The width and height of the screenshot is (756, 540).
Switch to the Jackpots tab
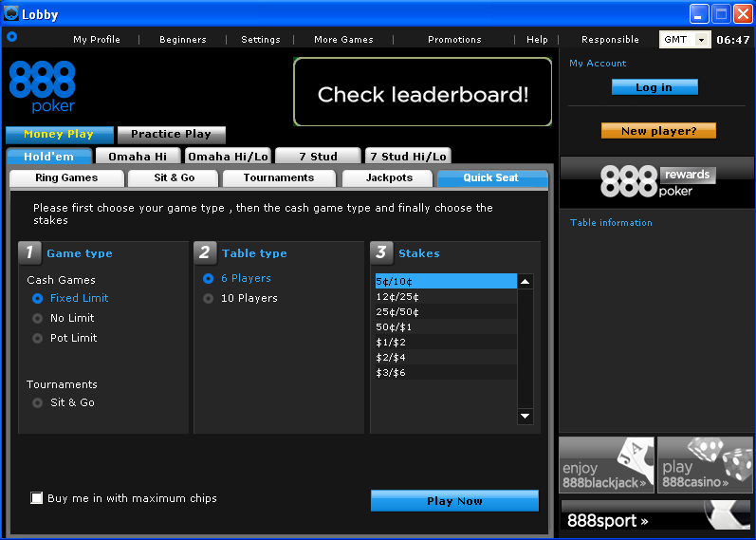click(389, 178)
